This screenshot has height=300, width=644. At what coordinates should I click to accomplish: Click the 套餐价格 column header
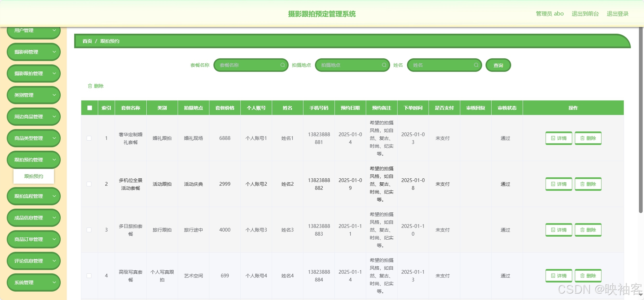pos(225,108)
